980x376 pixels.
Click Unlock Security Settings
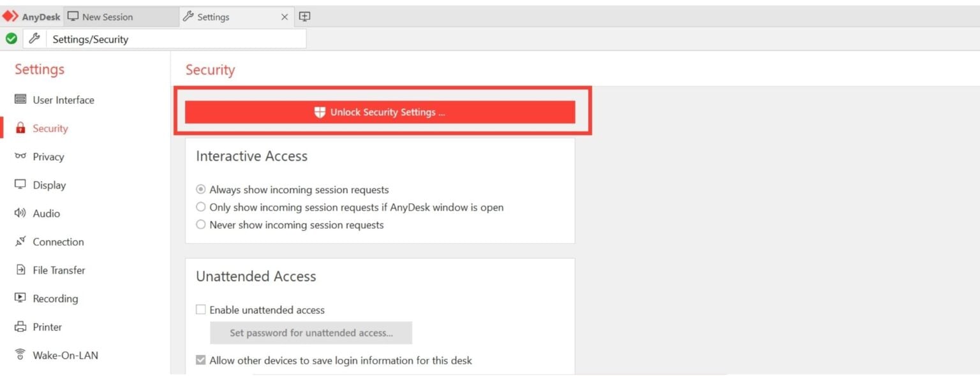tap(380, 112)
